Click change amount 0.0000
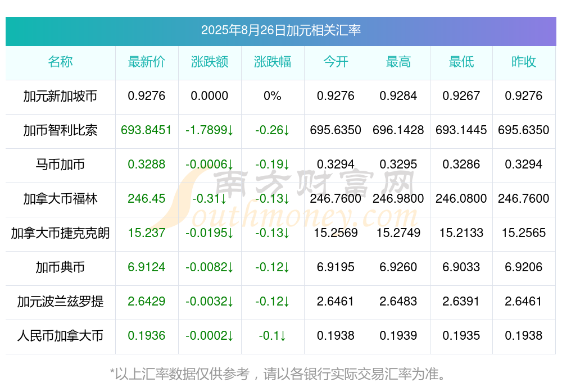Image resolution: width=562 pixels, height=392 pixels. point(209,96)
